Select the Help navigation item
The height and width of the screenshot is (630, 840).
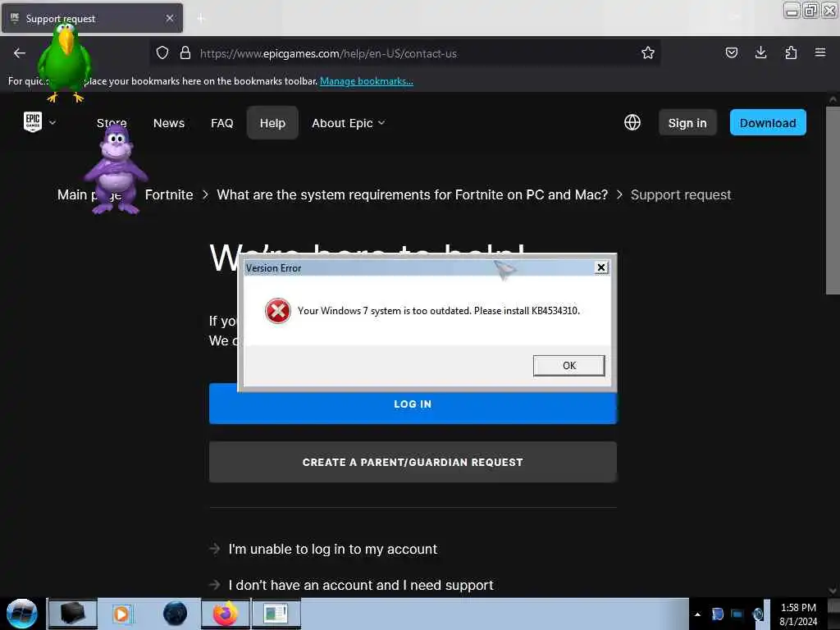(x=272, y=123)
